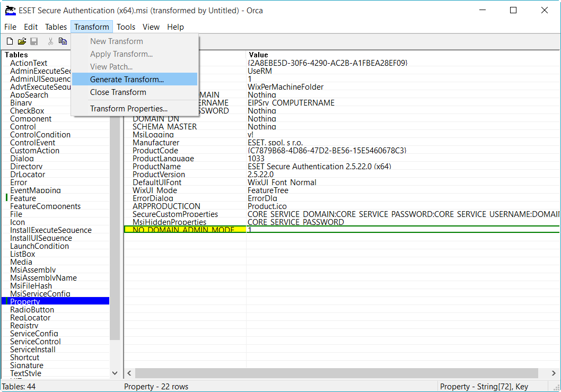Select the NO_DOMAIN_ADMIN_MODE property row
Viewport: 561px width, 392px height.
click(x=183, y=230)
